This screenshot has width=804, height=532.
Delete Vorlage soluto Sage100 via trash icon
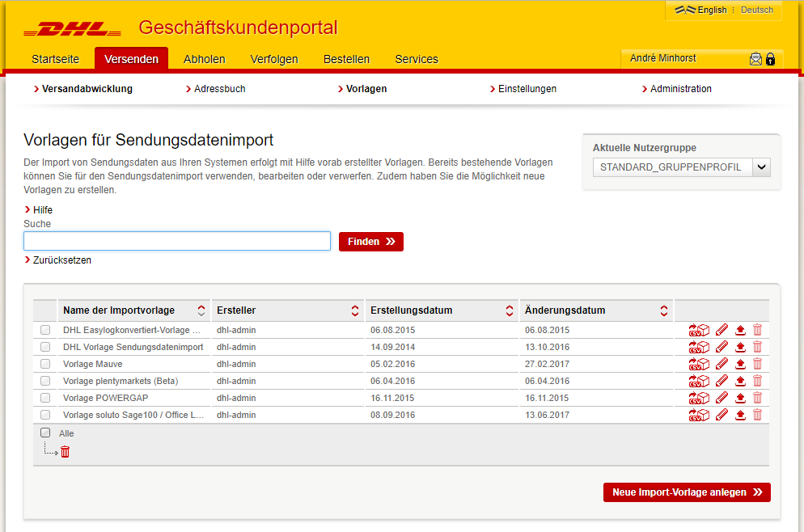757,415
